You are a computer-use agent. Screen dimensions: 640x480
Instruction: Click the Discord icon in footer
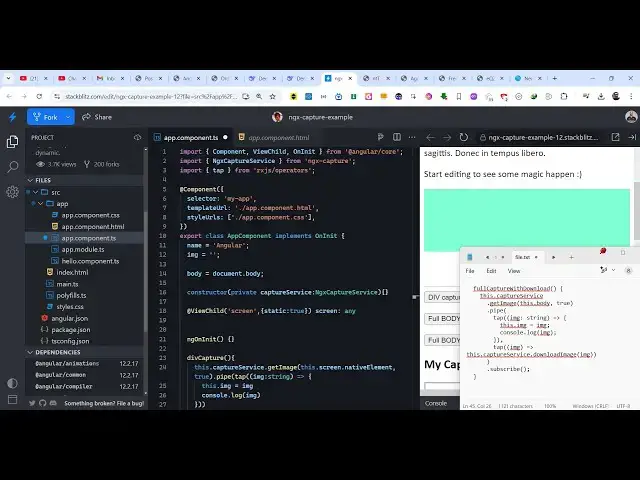[53, 403]
